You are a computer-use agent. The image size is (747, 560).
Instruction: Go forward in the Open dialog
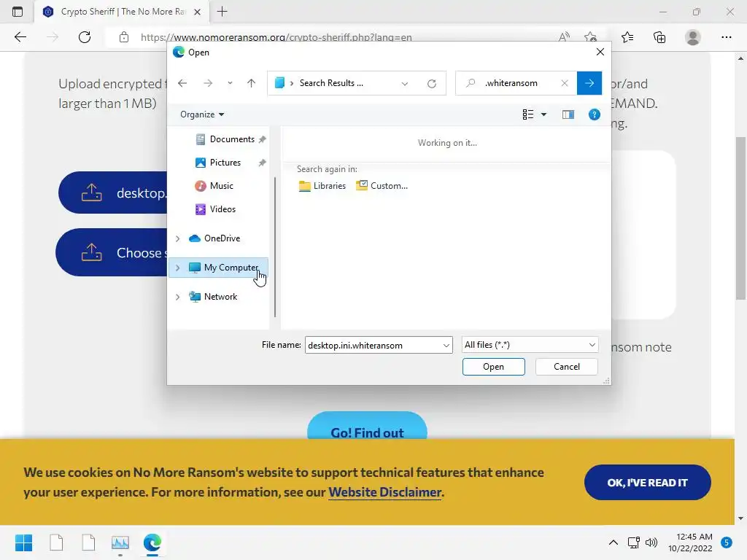(x=208, y=83)
